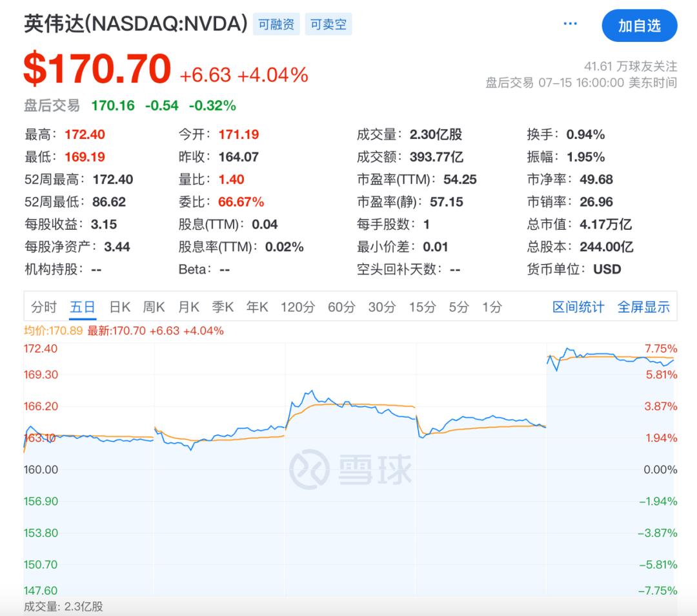Click the 7.75% axis label on chart

click(x=661, y=349)
